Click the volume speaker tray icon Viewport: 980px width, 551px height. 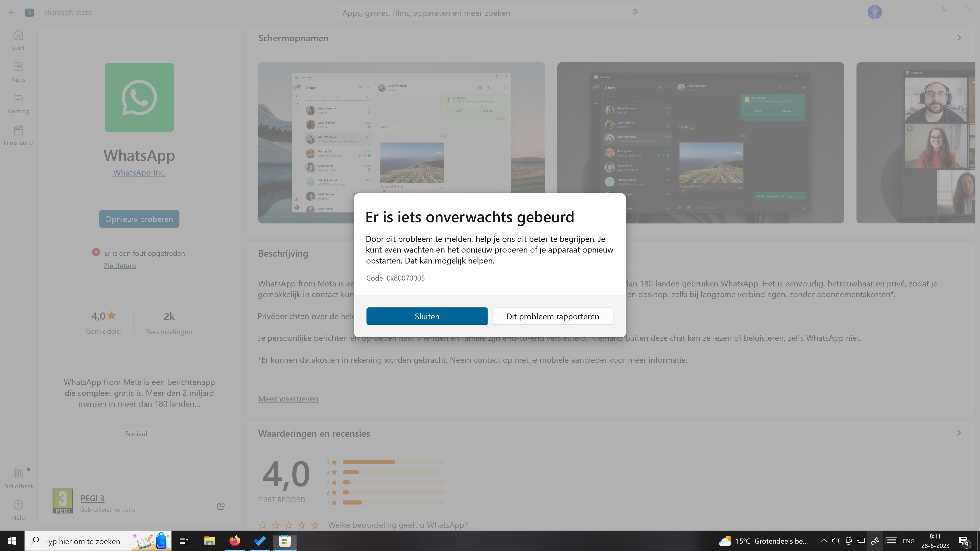pos(836,541)
